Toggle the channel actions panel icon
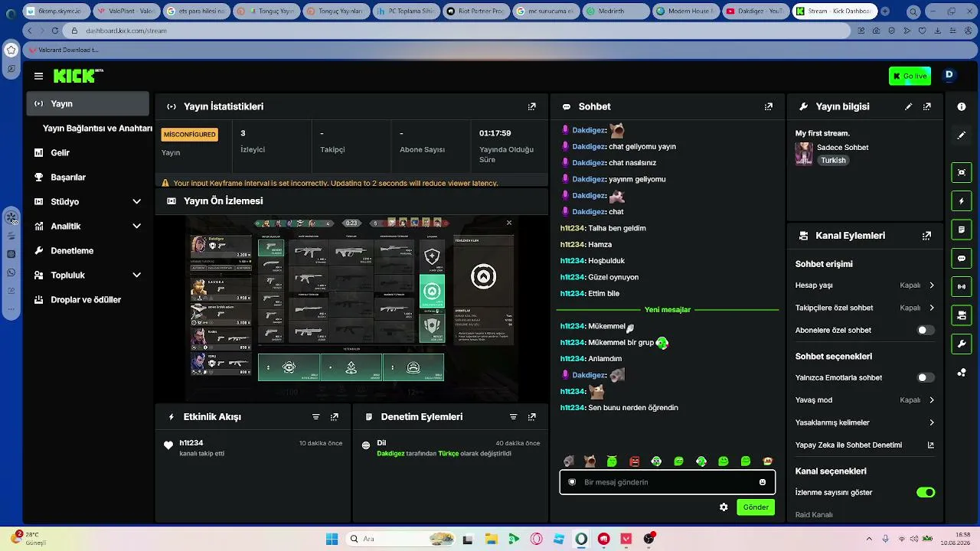Image resolution: width=980 pixels, height=551 pixels. (962, 315)
